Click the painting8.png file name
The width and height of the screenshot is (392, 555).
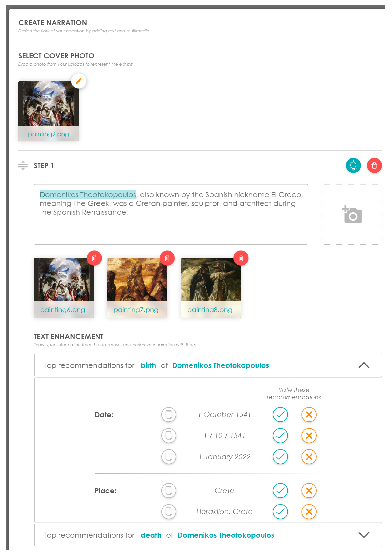point(210,310)
